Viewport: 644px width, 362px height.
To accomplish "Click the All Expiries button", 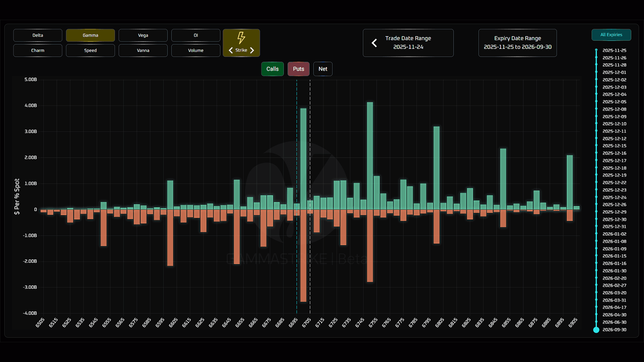I will pyautogui.click(x=611, y=35).
